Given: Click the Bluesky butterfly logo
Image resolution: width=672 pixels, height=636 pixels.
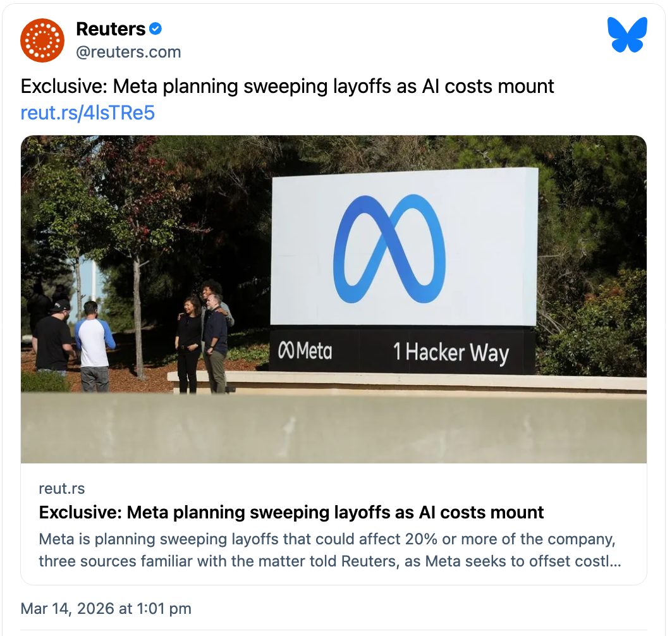Looking at the screenshot, I should tap(627, 35).
